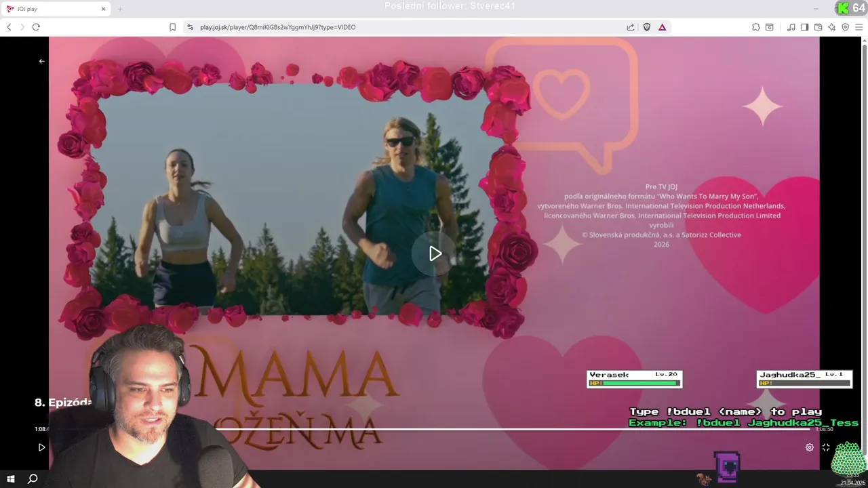Open Windows taskbar search

(x=33, y=479)
